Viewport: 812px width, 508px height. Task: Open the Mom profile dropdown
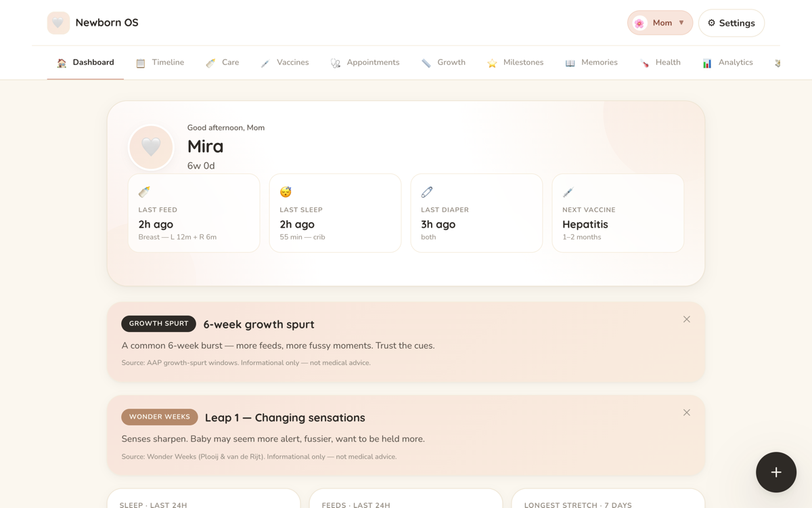(x=660, y=23)
